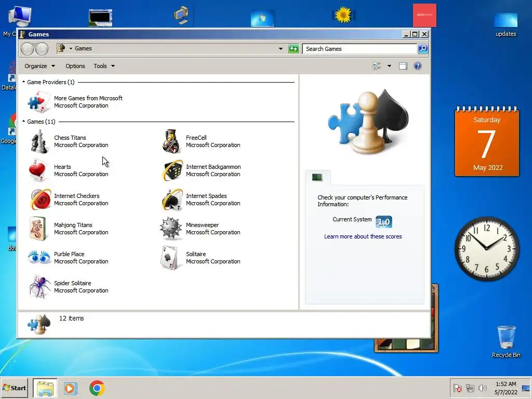Select the Solitaire cards icon
The image size is (532, 399).
point(169,258)
